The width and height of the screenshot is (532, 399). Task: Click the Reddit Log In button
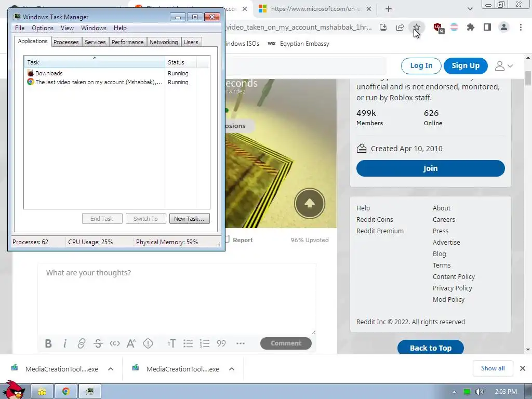[x=421, y=66]
